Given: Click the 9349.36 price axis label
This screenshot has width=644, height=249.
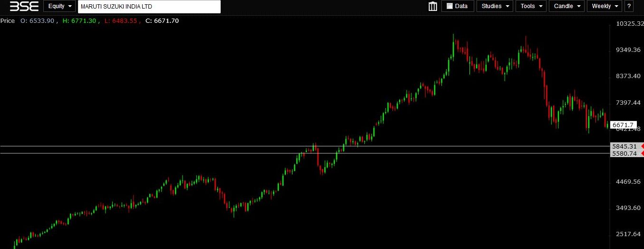Looking at the screenshot, I should pos(628,50).
